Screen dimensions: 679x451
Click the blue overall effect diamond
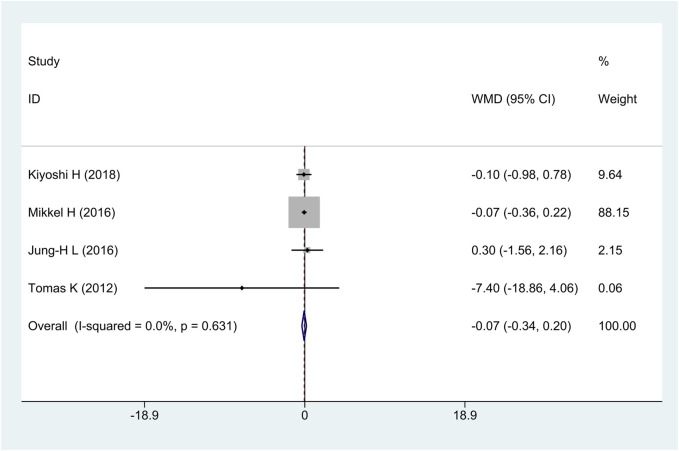304,326
